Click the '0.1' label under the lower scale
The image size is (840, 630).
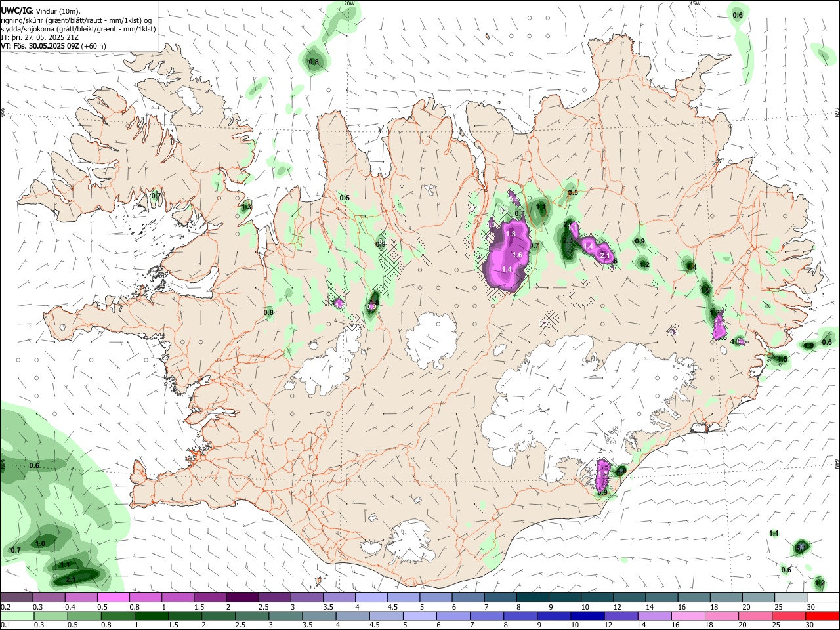(6, 625)
